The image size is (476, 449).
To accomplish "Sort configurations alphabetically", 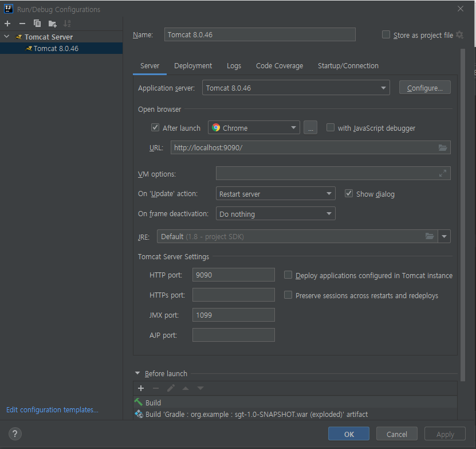I will point(67,24).
